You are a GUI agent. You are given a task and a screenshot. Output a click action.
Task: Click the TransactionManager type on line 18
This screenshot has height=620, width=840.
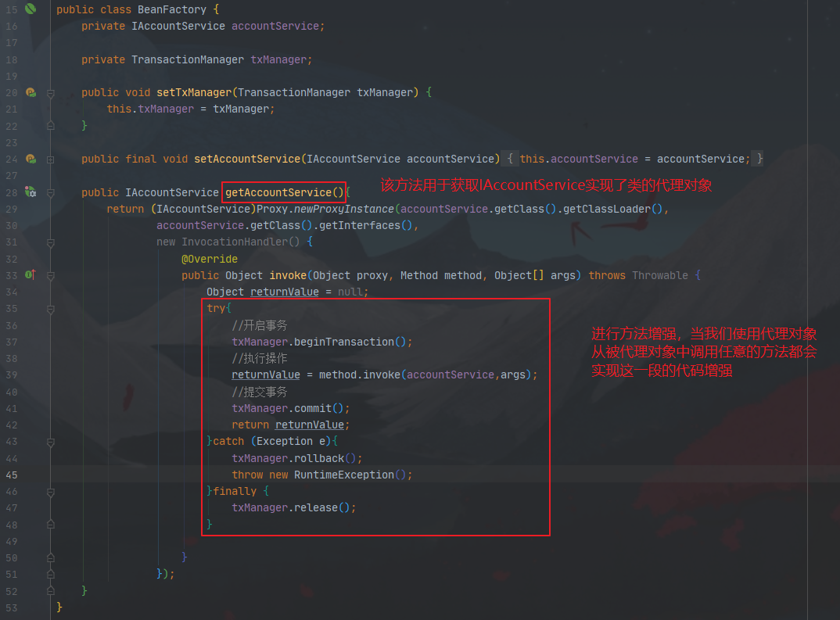(188, 59)
